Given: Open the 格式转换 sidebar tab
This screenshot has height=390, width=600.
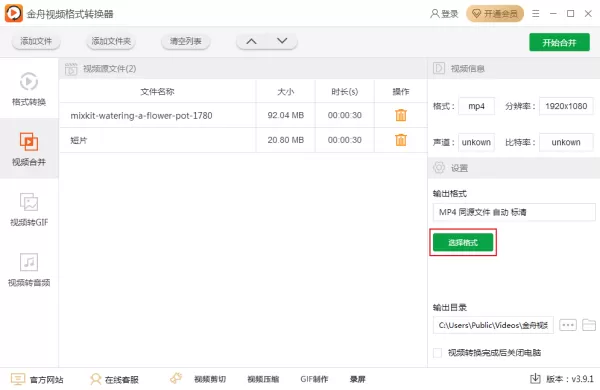Looking at the screenshot, I should point(29,88).
